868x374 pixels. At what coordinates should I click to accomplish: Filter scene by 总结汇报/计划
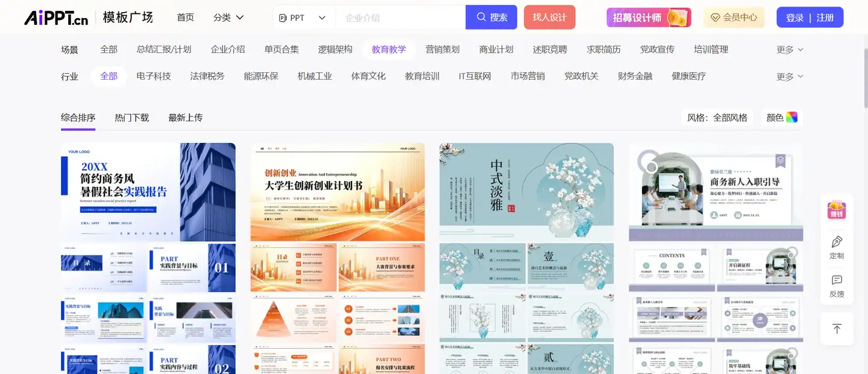coord(164,49)
